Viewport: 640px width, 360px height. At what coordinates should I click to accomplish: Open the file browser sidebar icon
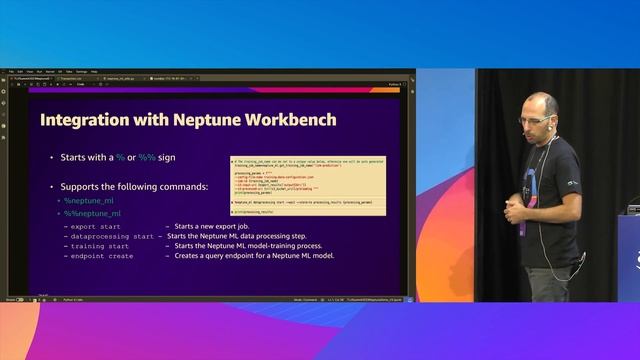click(x=3, y=80)
